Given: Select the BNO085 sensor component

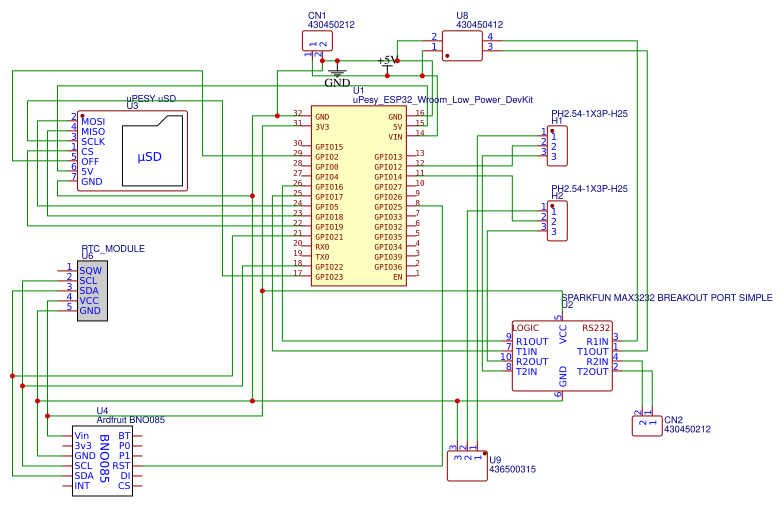Looking at the screenshot, I should pyautogui.click(x=102, y=460).
